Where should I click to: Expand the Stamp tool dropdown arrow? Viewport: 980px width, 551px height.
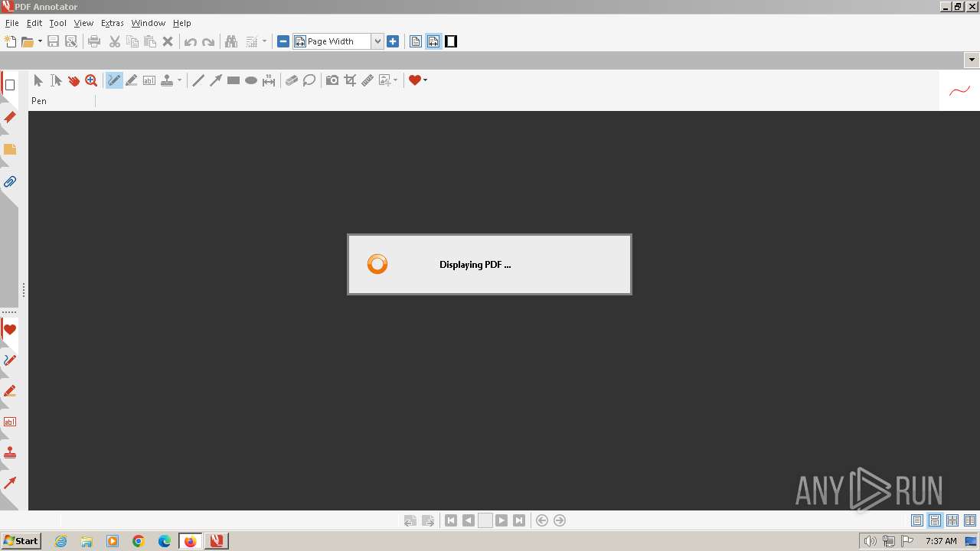pyautogui.click(x=180, y=80)
